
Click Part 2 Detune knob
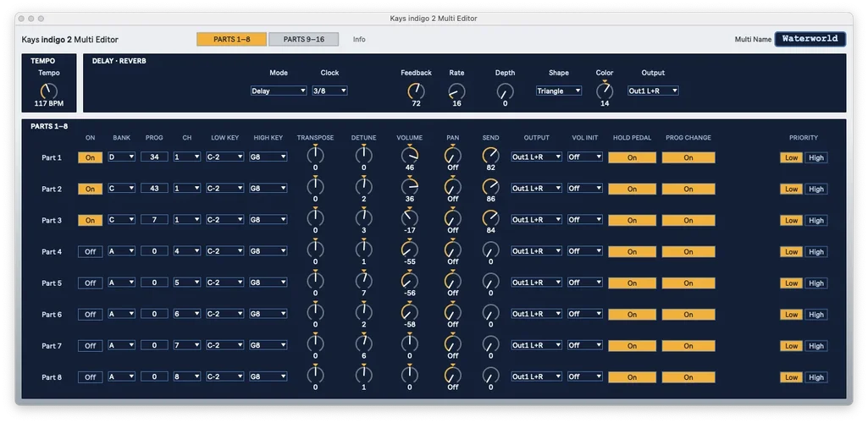point(363,187)
